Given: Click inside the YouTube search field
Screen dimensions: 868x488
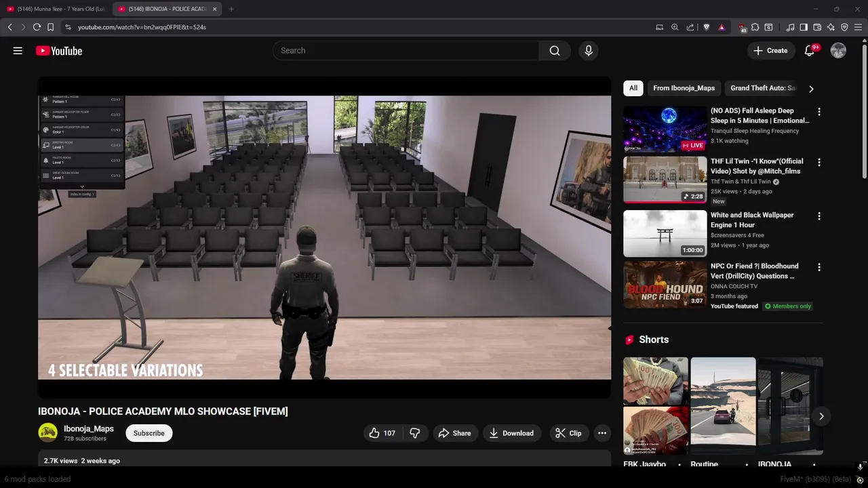Looking at the screenshot, I should tap(406, 51).
